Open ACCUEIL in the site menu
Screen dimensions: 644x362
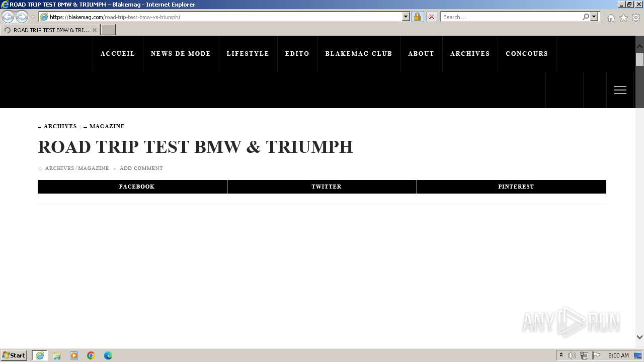click(x=118, y=54)
